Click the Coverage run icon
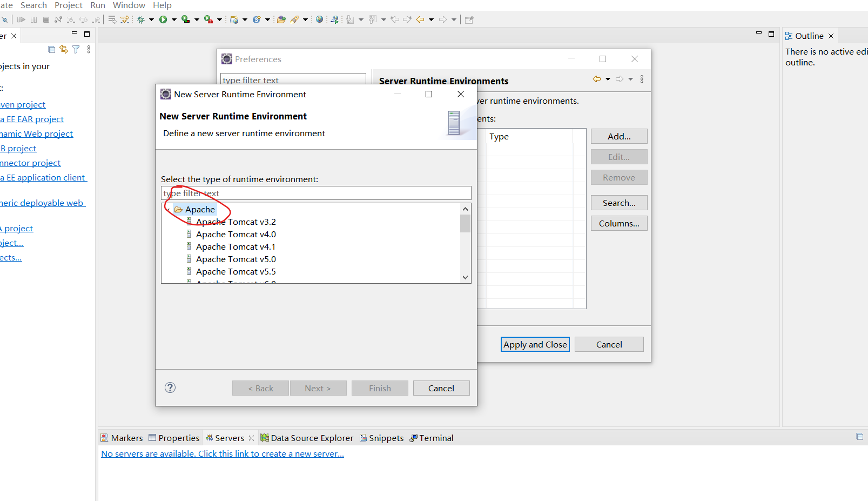The height and width of the screenshot is (501, 868). 185,19
